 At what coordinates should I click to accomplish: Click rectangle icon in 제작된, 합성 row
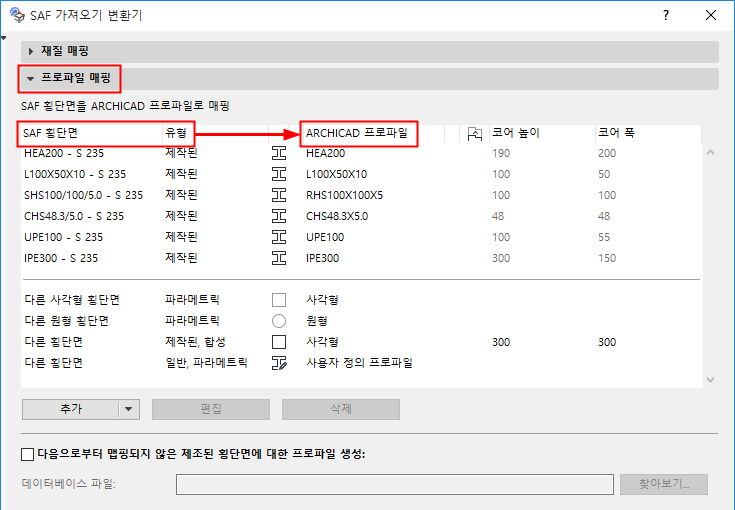[279, 342]
